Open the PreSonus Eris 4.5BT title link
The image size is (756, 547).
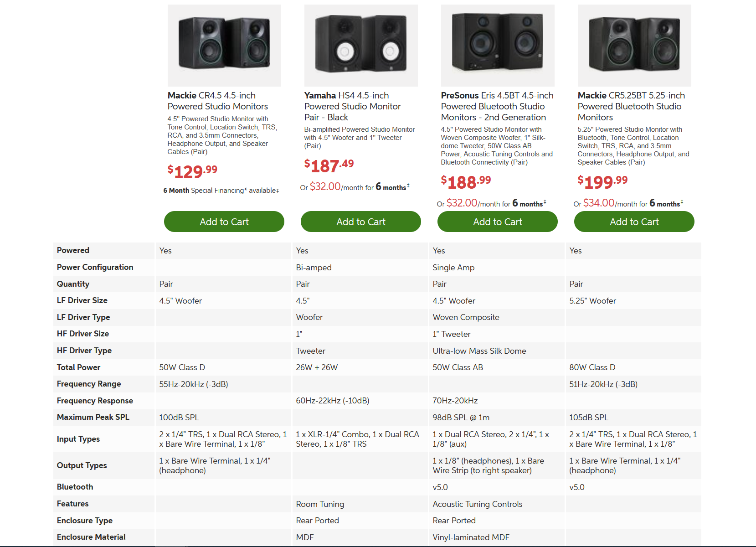497,106
